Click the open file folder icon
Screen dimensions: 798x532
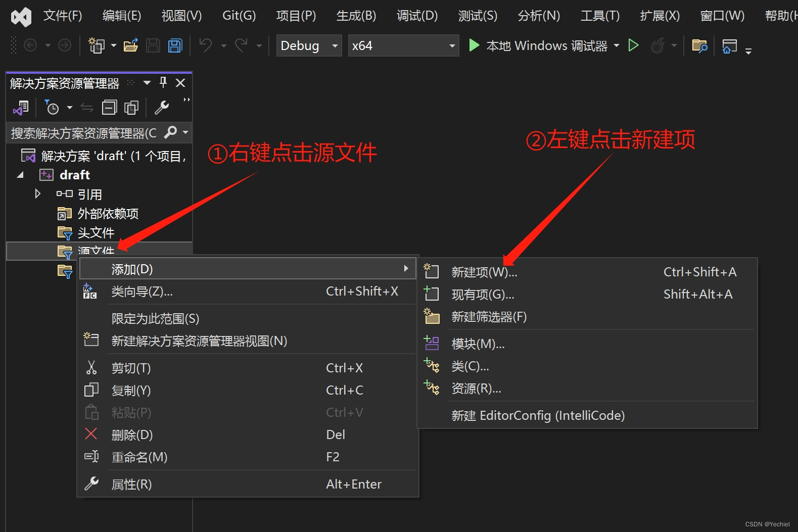coord(131,45)
